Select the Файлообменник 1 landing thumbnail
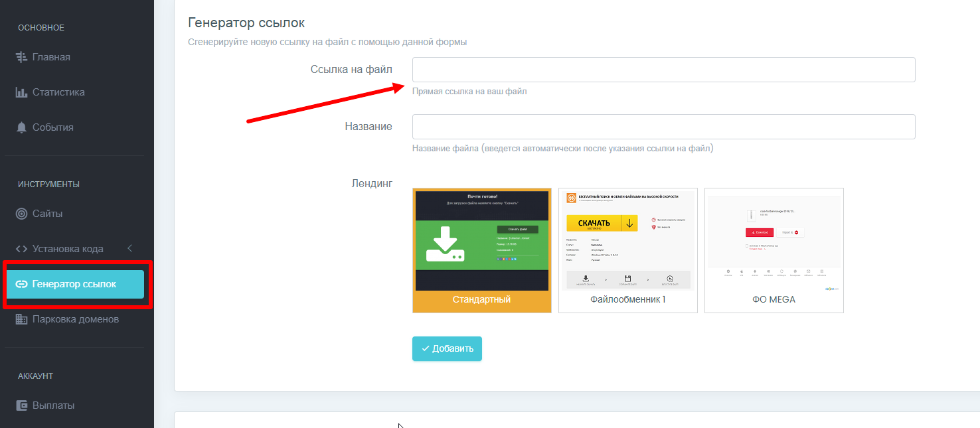 (x=628, y=250)
